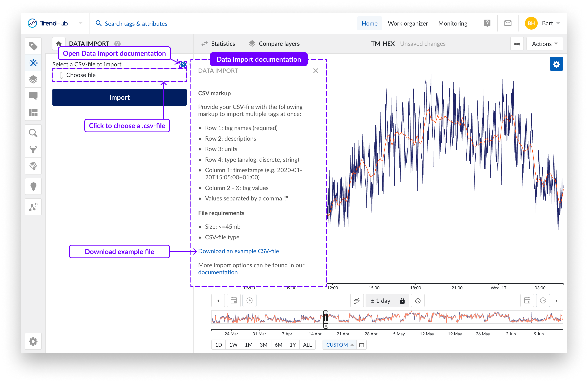
Task: Open the Monitoring tab
Action: click(453, 23)
